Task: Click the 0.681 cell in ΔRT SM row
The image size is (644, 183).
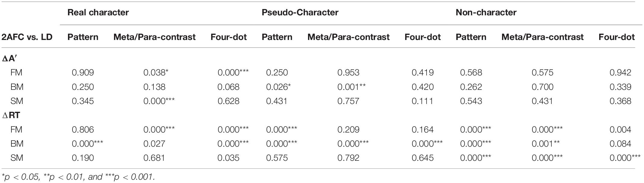Action: pyautogui.click(x=154, y=158)
